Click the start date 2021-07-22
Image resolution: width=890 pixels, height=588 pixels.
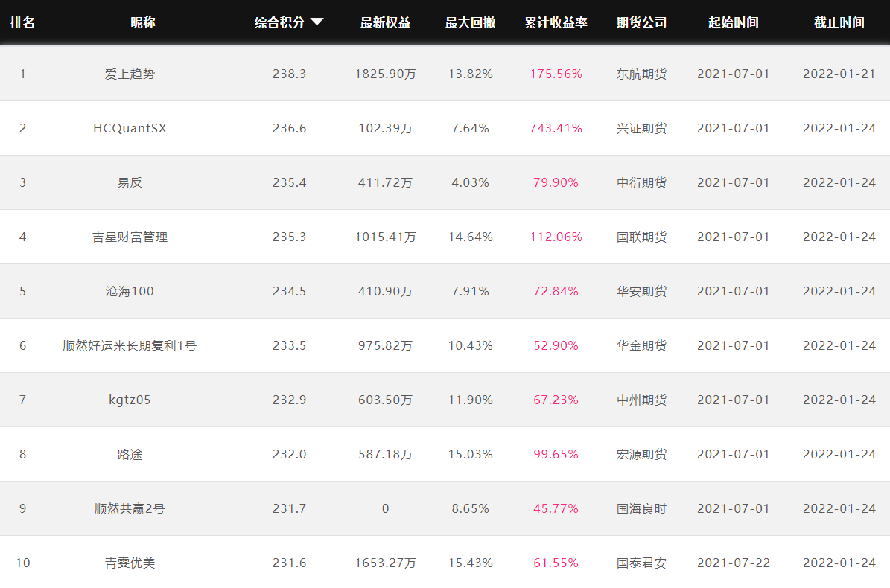click(x=734, y=563)
